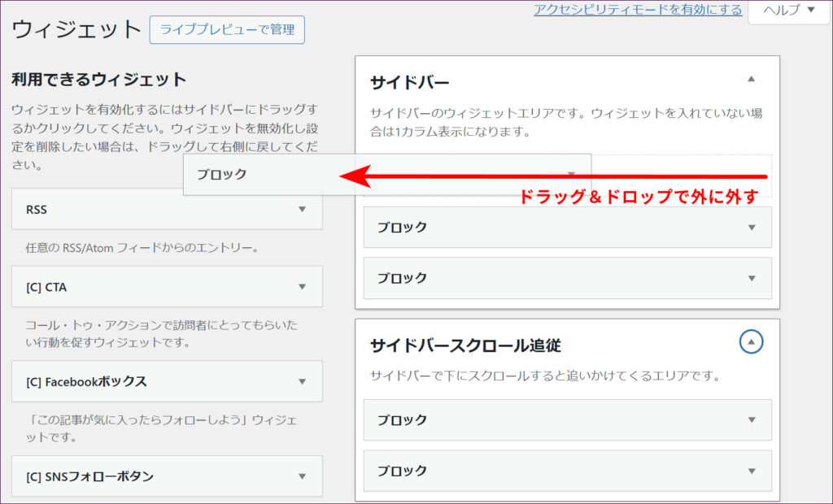Expand second ブロック arrow in サイドバースクロール追従
The width and height of the screenshot is (833, 504).
click(751, 471)
